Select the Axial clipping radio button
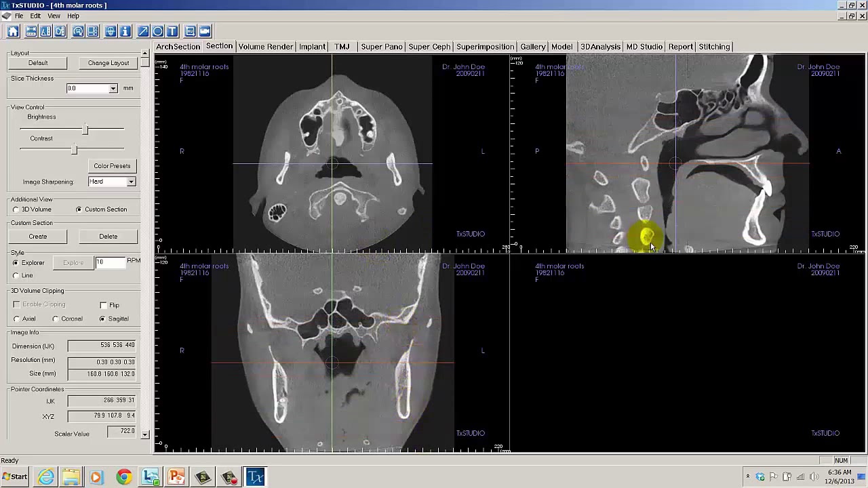Viewport: 868px width, 488px height. 17,319
